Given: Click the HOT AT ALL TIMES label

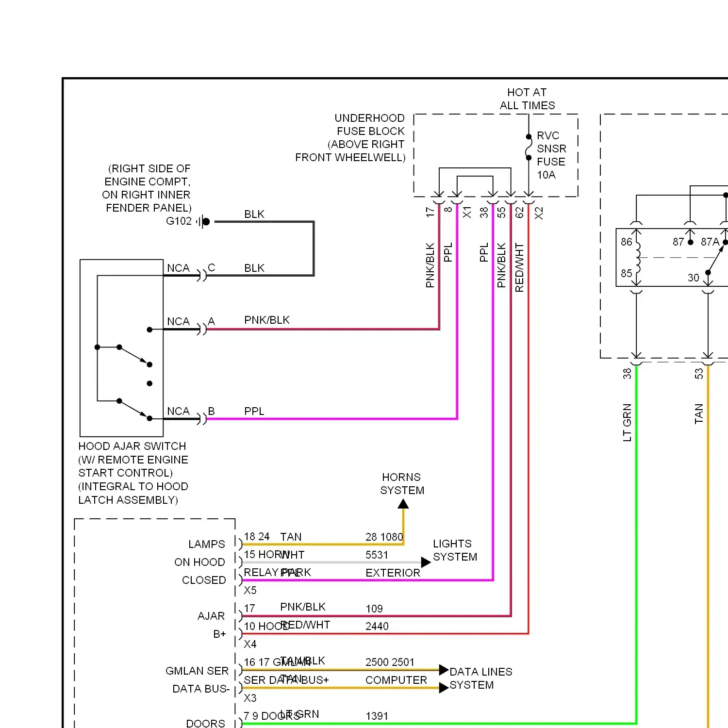Looking at the screenshot, I should (528, 99).
